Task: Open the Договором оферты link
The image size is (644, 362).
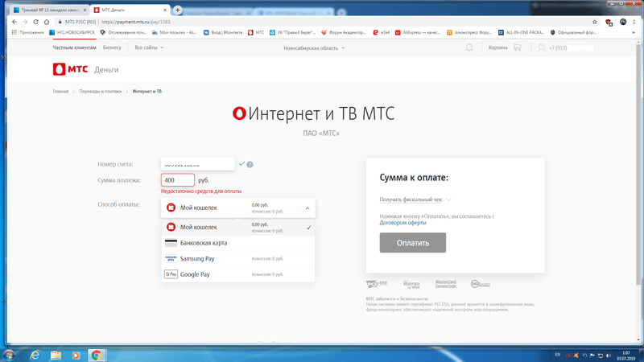Action: (403, 223)
